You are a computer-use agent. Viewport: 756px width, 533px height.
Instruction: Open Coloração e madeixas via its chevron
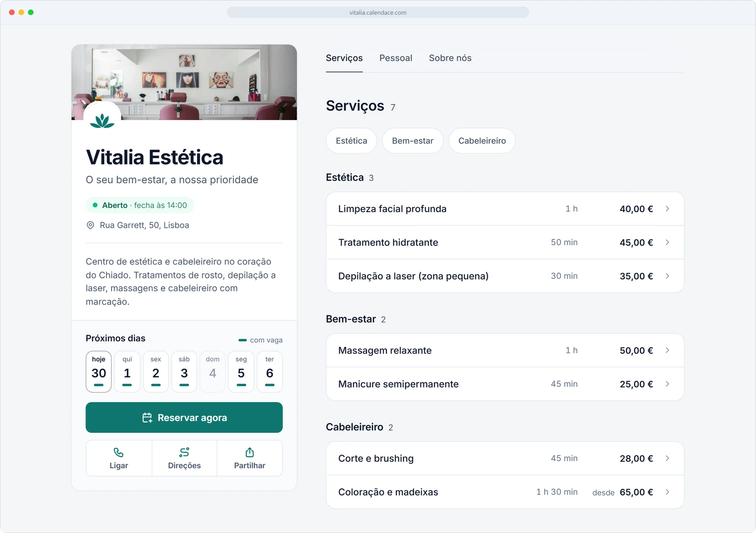(x=667, y=492)
